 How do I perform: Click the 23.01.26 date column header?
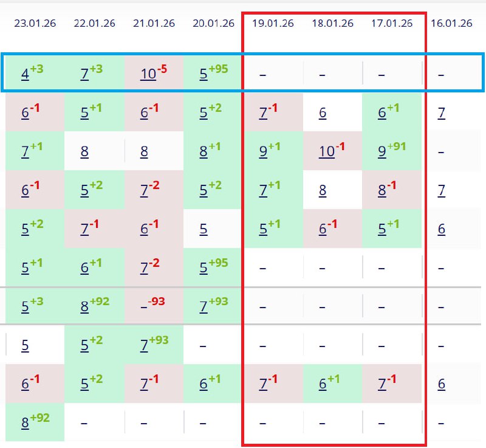(35, 24)
